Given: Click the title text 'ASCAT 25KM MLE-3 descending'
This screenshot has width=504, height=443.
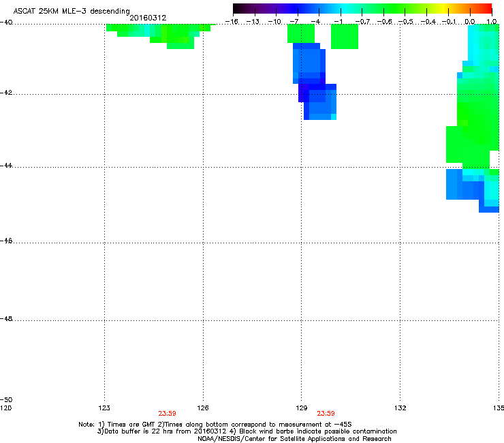Looking at the screenshot, I should 72,11.
